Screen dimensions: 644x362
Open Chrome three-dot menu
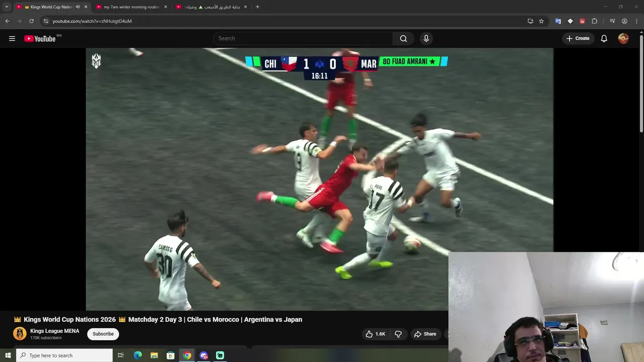pyautogui.click(x=636, y=21)
